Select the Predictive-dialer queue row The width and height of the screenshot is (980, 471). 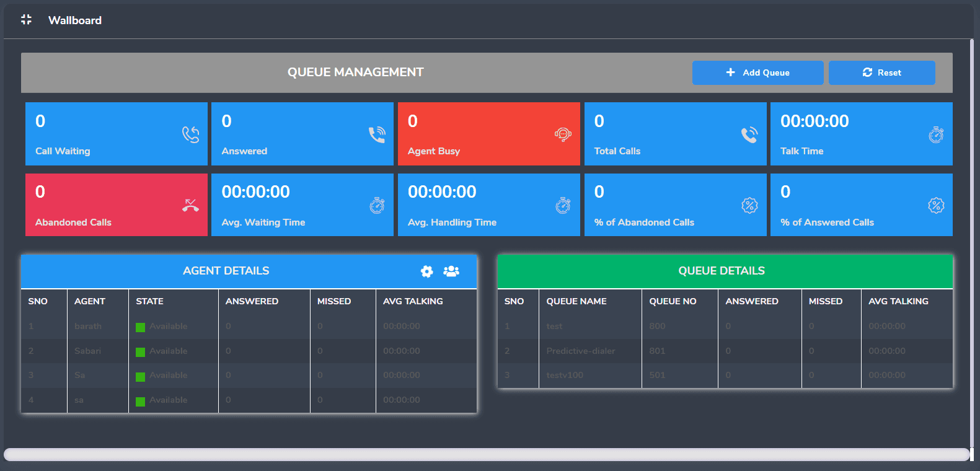(x=725, y=351)
